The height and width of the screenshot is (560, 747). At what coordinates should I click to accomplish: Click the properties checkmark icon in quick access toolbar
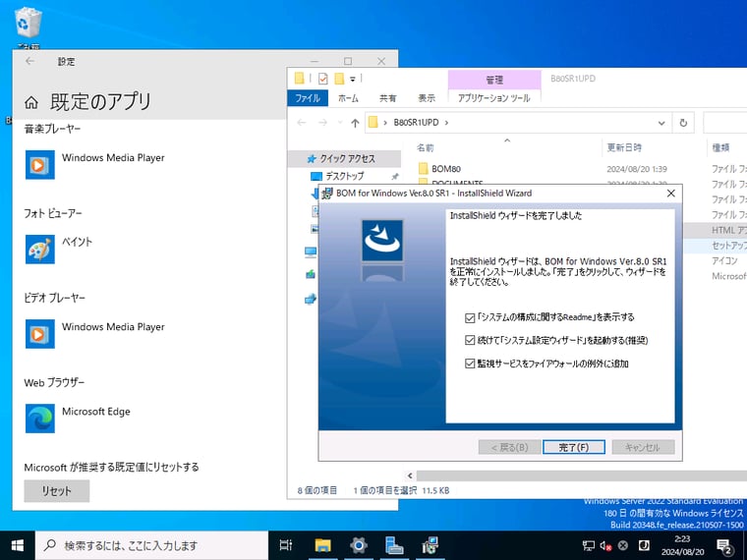point(323,78)
